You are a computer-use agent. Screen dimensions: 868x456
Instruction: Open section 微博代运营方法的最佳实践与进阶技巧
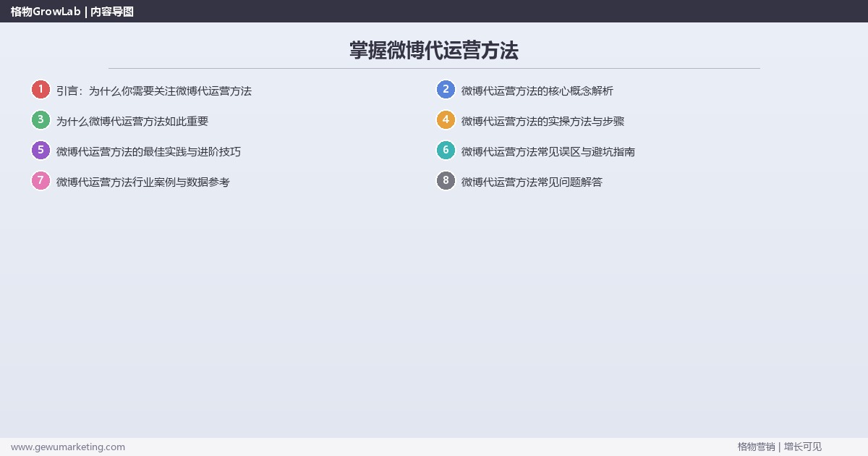tap(149, 152)
